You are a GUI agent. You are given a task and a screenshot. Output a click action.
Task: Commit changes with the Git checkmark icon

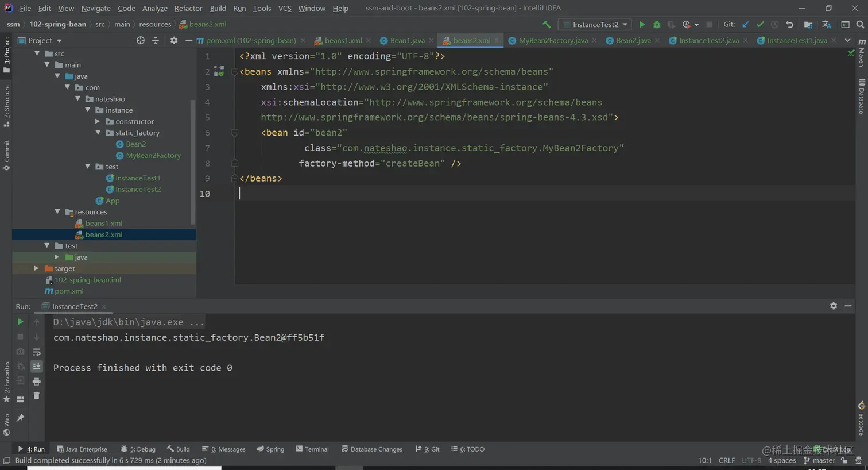(760, 25)
